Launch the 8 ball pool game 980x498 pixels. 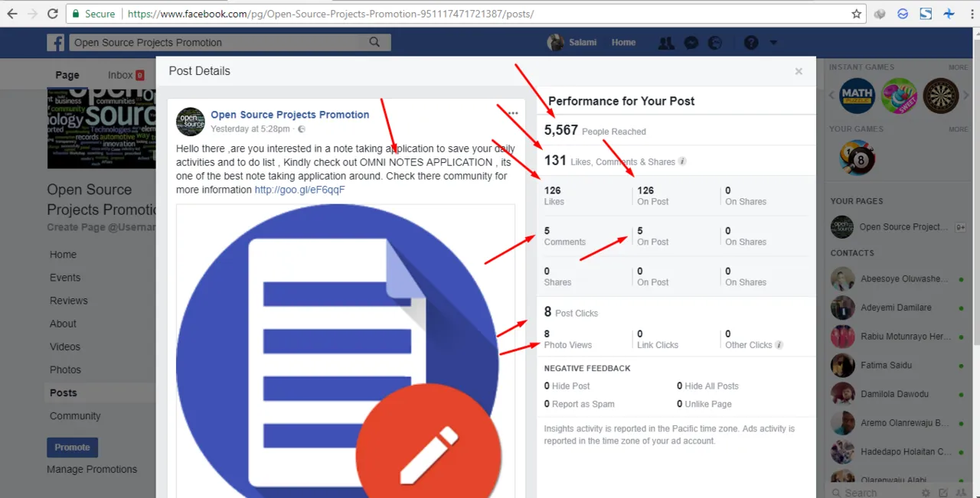[x=857, y=158]
